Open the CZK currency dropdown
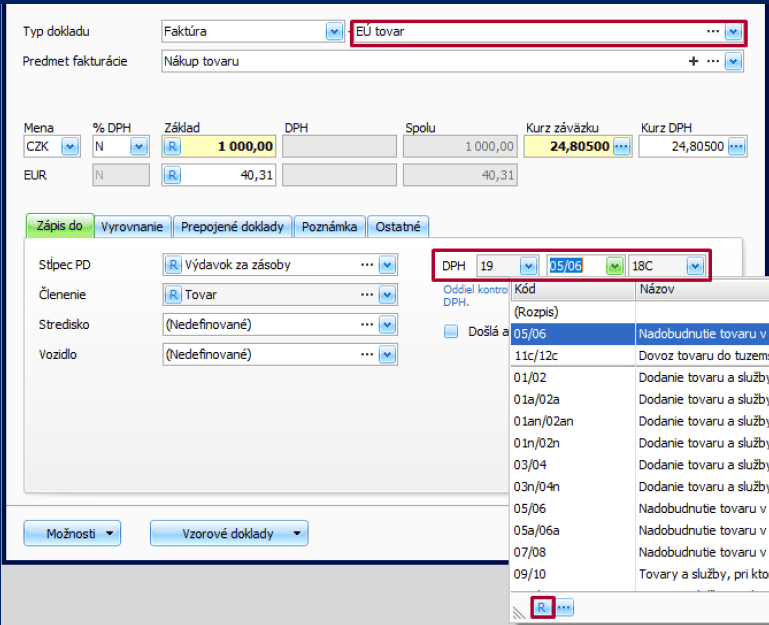 69,146
